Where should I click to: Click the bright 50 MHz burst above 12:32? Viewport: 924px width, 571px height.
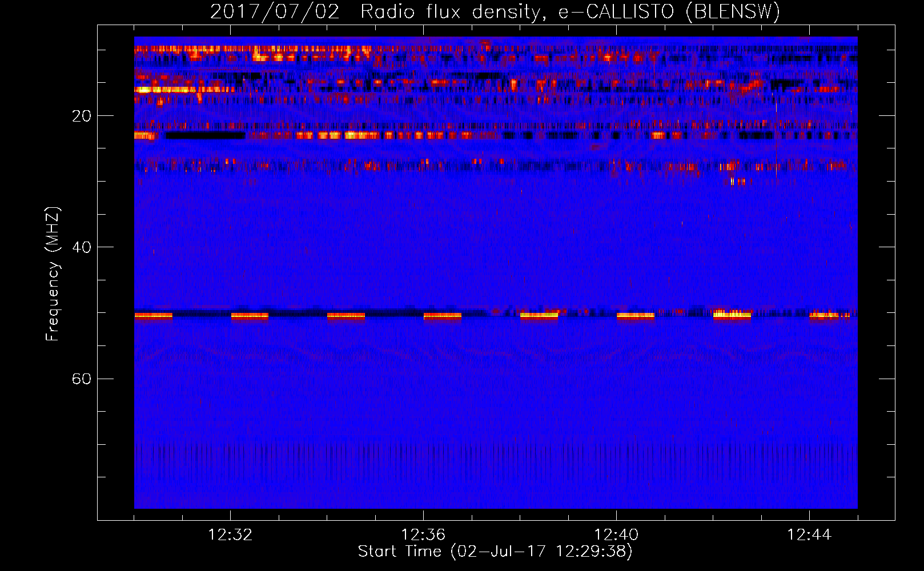[x=250, y=316]
